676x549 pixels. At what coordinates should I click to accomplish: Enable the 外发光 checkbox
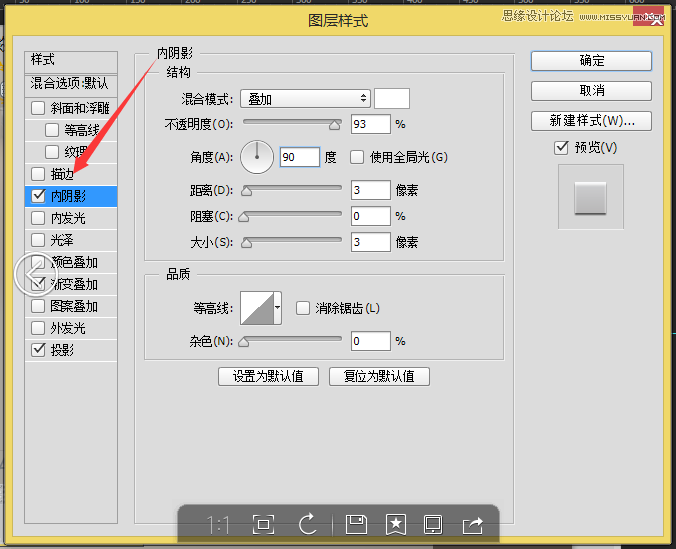[x=38, y=328]
